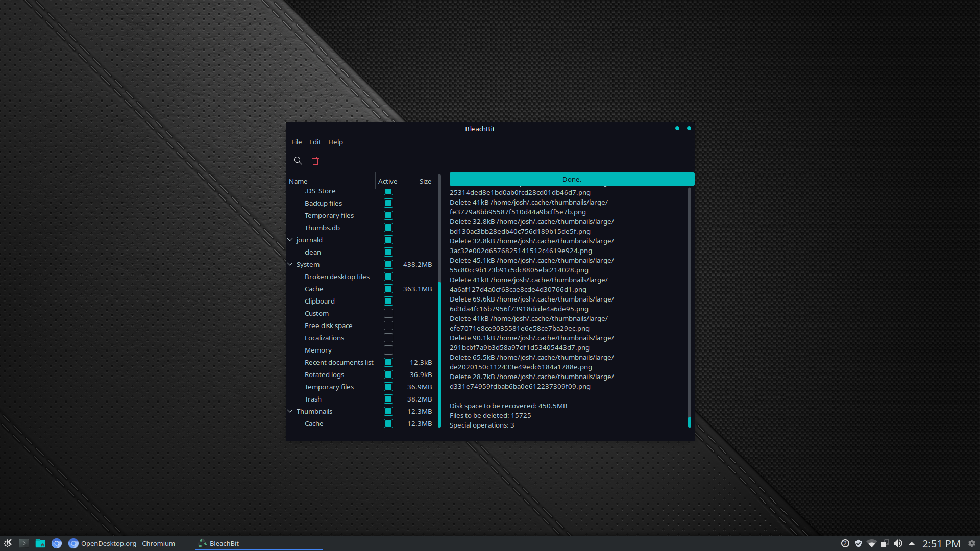The height and width of the screenshot is (551, 980).
Task: Open the File menu
Action: (x=297, y=142)
